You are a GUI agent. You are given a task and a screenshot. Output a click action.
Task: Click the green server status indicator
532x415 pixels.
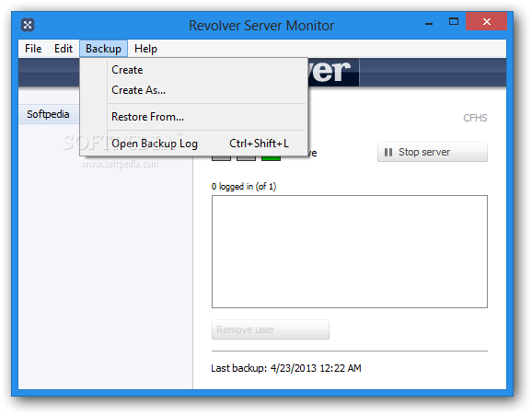click(x=271, y=157)
